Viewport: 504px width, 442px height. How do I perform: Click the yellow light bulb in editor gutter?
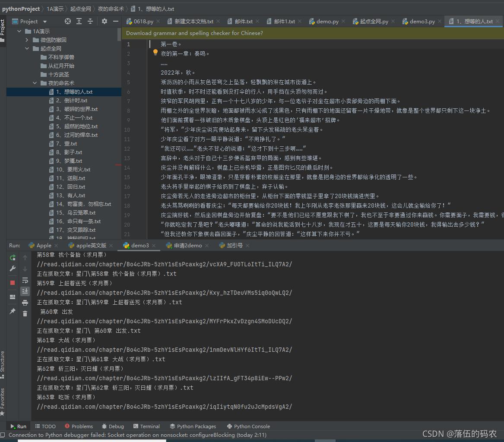click(155, 53)
